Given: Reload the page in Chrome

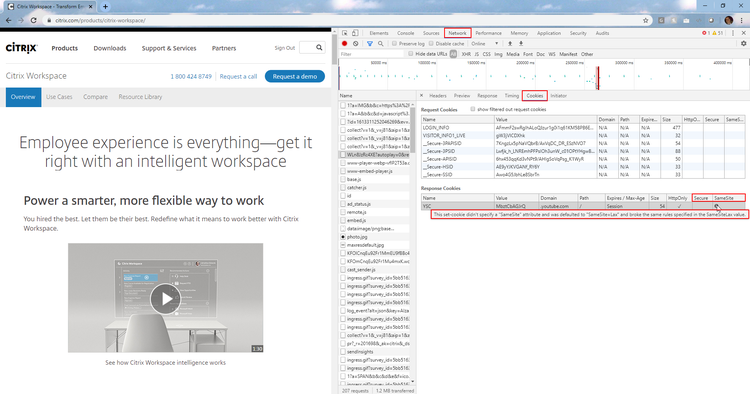Looking at the screenshot, I should tap(33, 20).
